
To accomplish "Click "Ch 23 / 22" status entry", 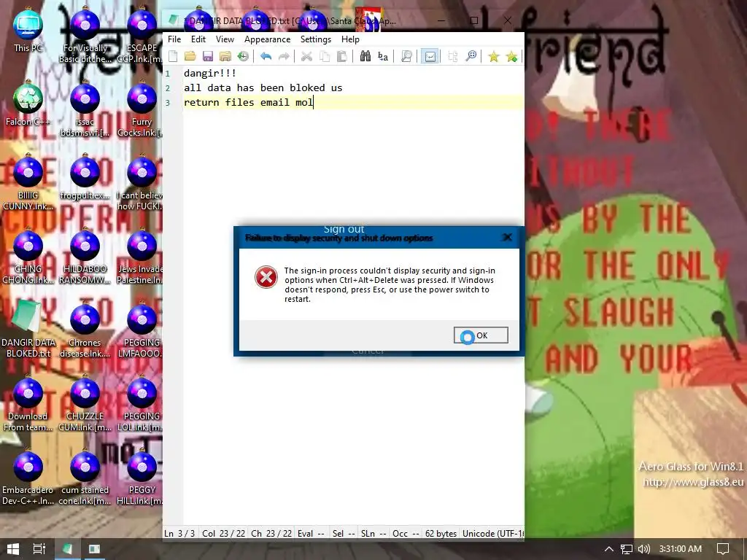I will click(271, 533).
